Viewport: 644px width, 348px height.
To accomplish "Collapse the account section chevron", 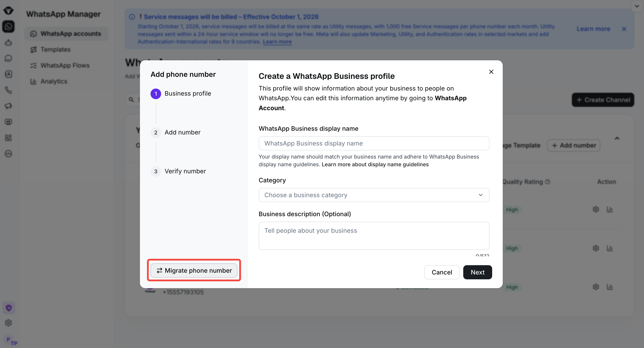I will pyautogui.click(x=617, y=138).
